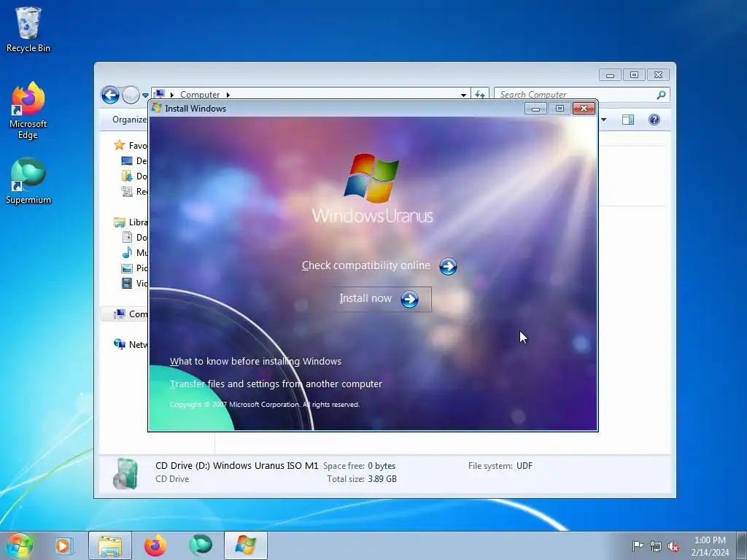Viewport: 747px width, 560px height.
Task: Toggle the preview pane in Explorer
Action: 628,120
